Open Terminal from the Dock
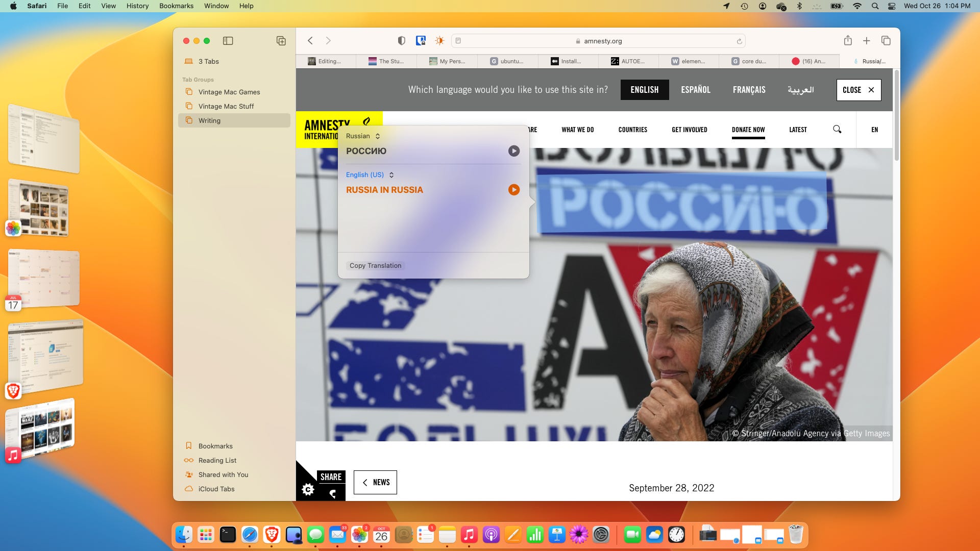The width and height of the screenshot is (980, 551). pyautogui.click(x=228, y=534)
